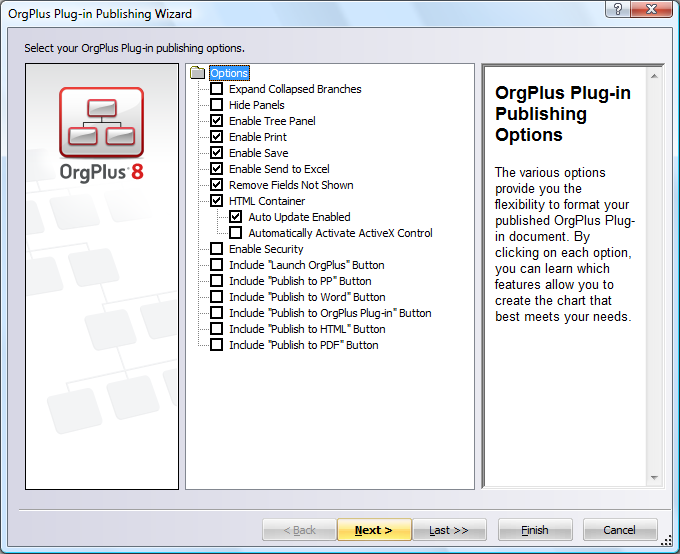Uncheck the Enable Save checkbox

[x=216, y=153]
